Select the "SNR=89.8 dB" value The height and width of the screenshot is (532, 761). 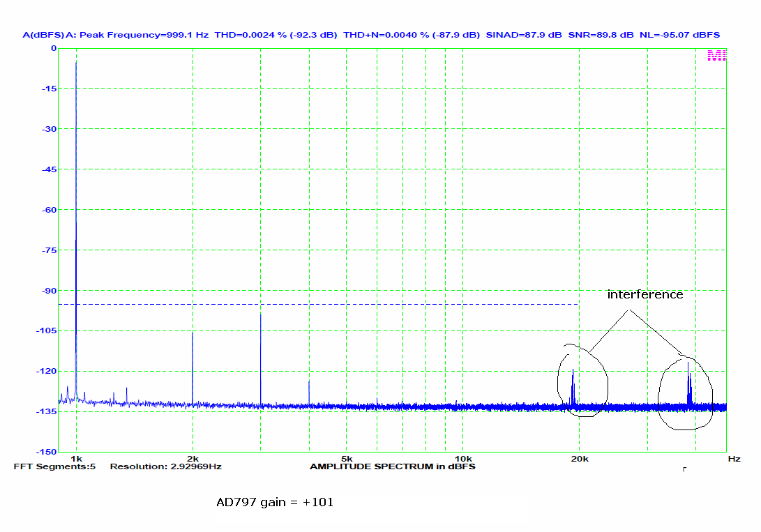[x=601, y=35]
